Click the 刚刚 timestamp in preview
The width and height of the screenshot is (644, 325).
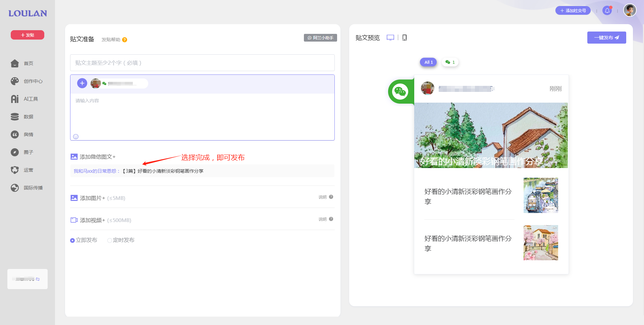tap(555, 89)
